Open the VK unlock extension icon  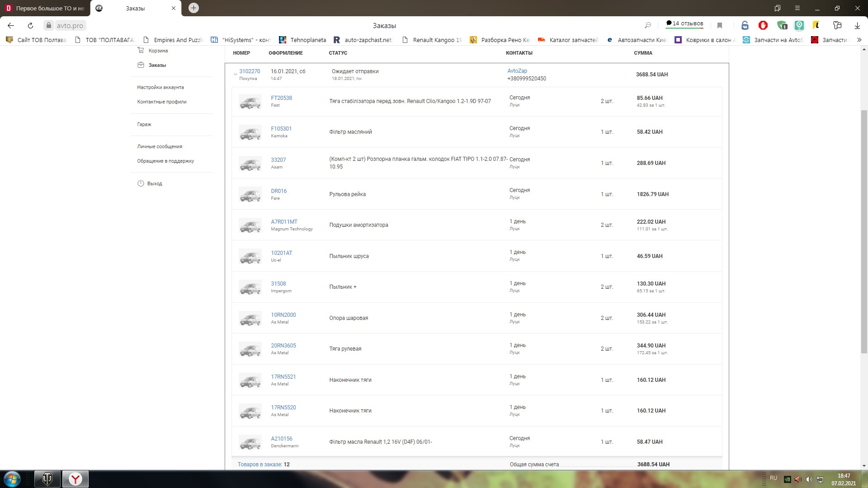745,26
